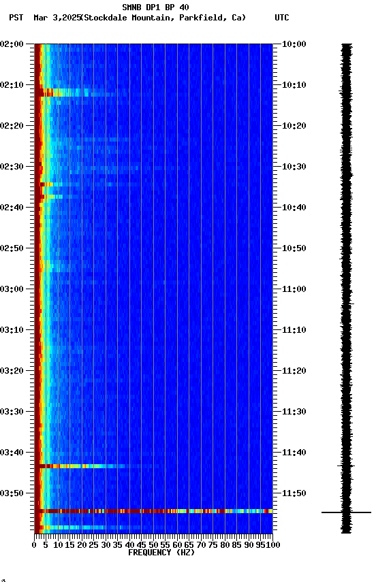
Task: Click the 10:10 UTC time label
Action: click(x=294, y=85)
